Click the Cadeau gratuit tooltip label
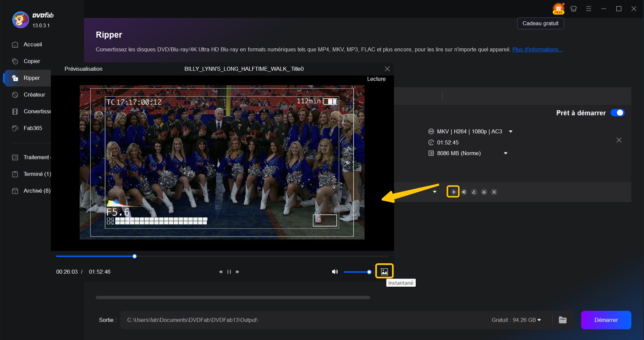644x340 pixels. pyautogui.click(x=541, y=23)
